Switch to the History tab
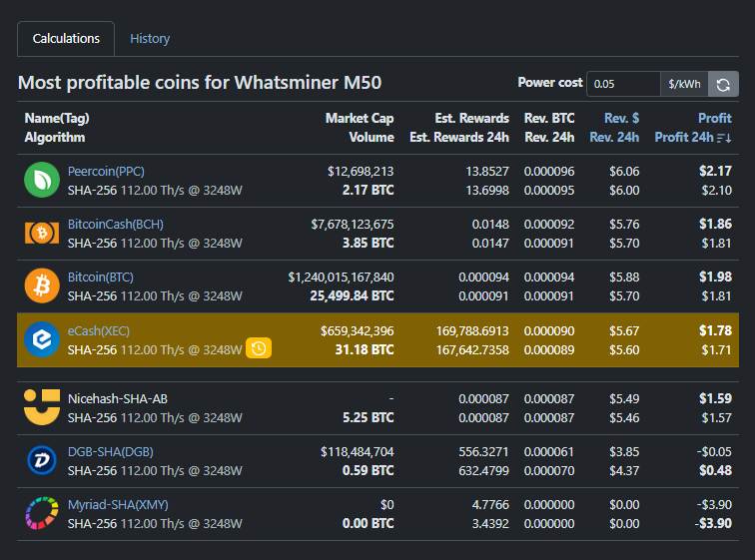Screen dimensions: 755x560 coord(150,39)
